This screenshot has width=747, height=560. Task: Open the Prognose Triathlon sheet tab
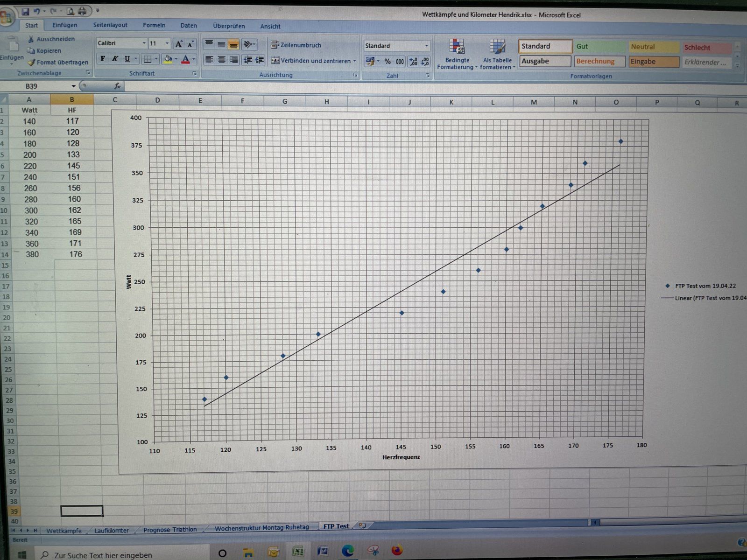click(x=170, y=529)
